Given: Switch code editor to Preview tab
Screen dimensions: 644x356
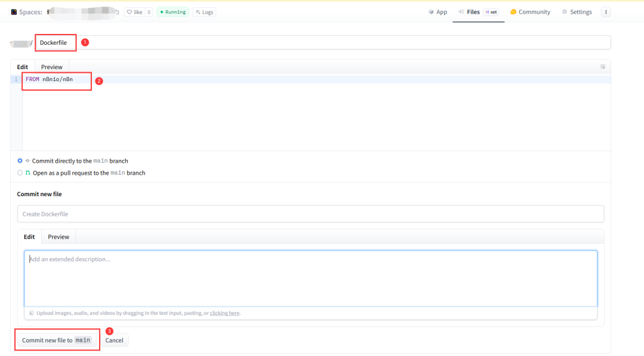Looking at the screenshot, I should pos(52,67).
